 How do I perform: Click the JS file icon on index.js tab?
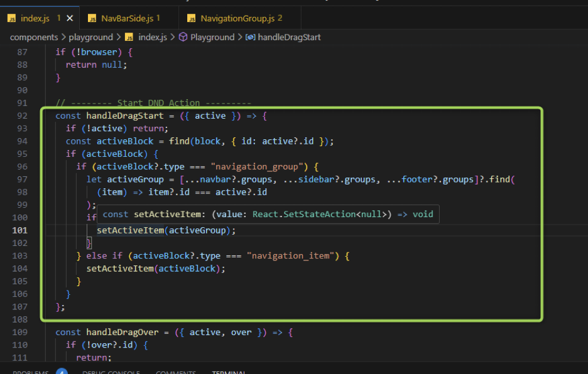coord(11,19)
